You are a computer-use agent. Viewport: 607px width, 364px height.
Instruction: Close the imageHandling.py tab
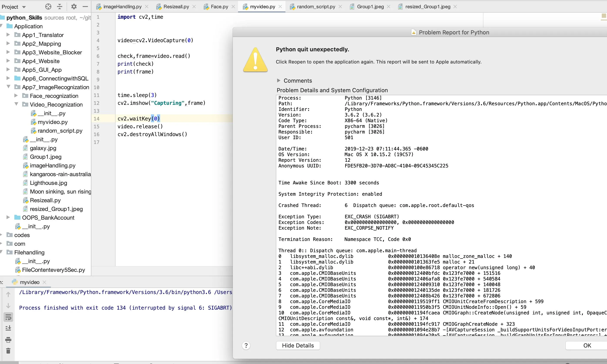point(147,7)
